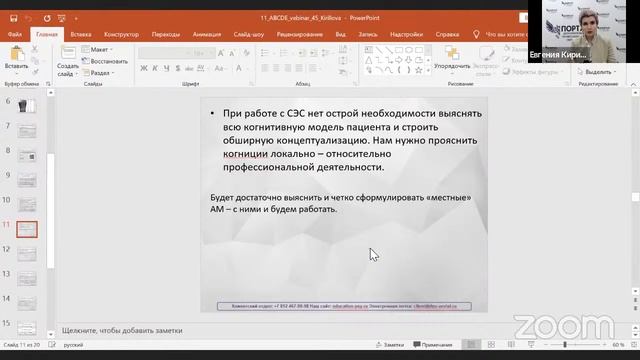The image size is (640, 360).
Task: Open the Файл tab
Action: click(x=15, y=34)
